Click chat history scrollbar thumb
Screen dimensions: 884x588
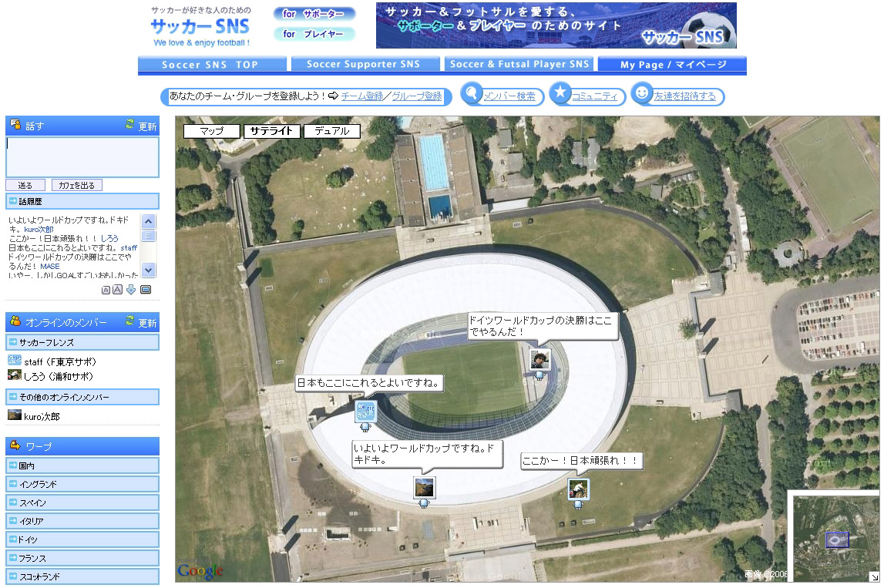(x=148, y=237)
